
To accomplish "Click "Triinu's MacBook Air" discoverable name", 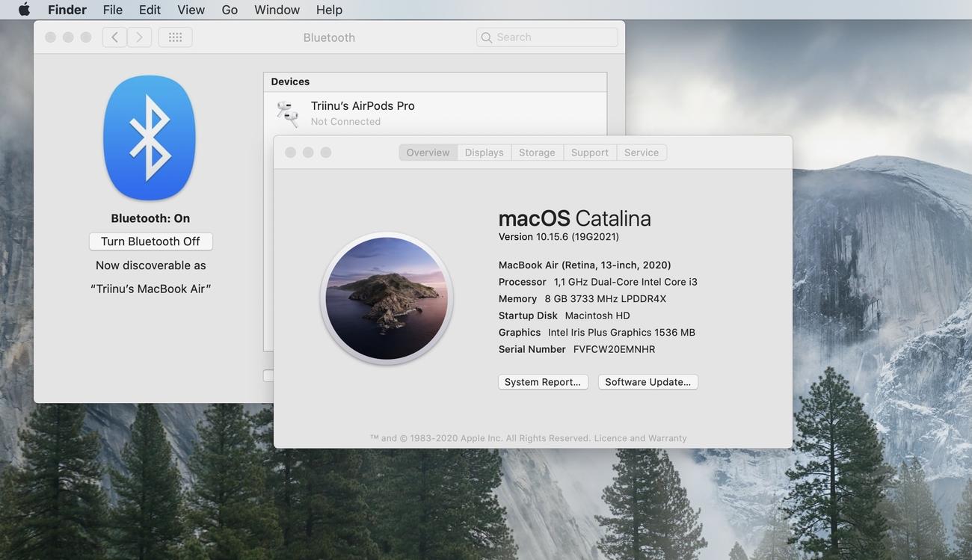I will (151, 289).
